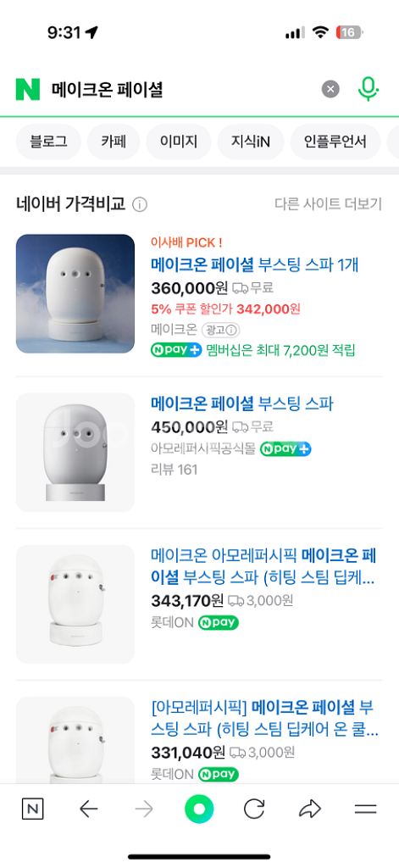Tap the search field with 메이크온 페이셜

point(183,89)
